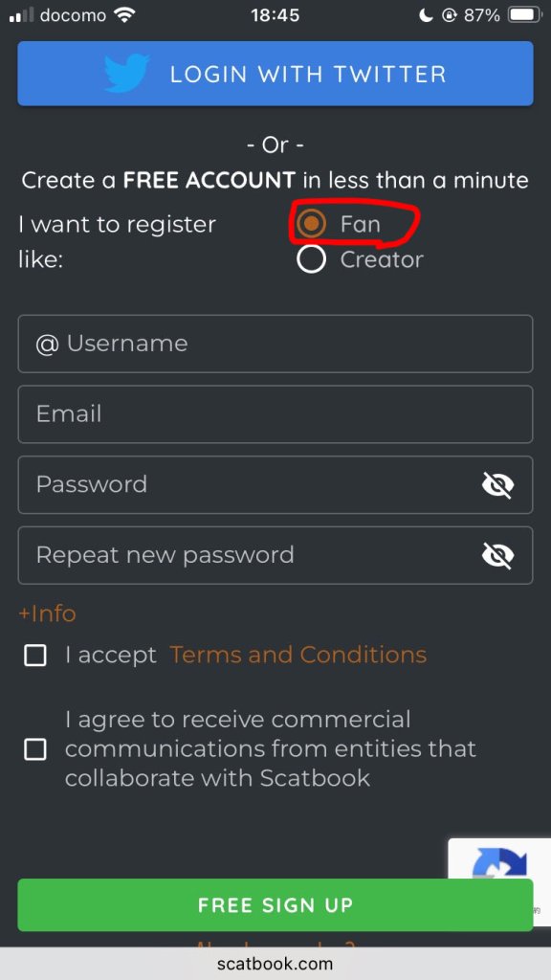Open the Terms and Conditions link
Screen dimensions: 551x980
298,655
